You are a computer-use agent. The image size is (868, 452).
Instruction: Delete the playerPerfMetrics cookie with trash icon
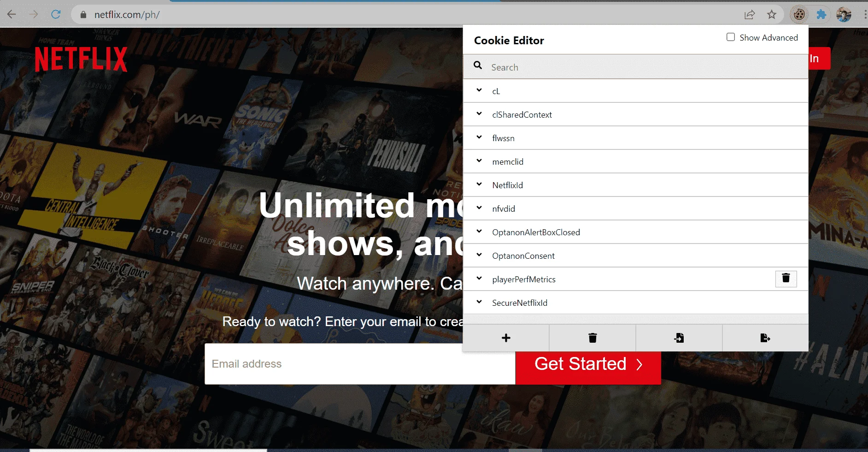pos(786,279)
